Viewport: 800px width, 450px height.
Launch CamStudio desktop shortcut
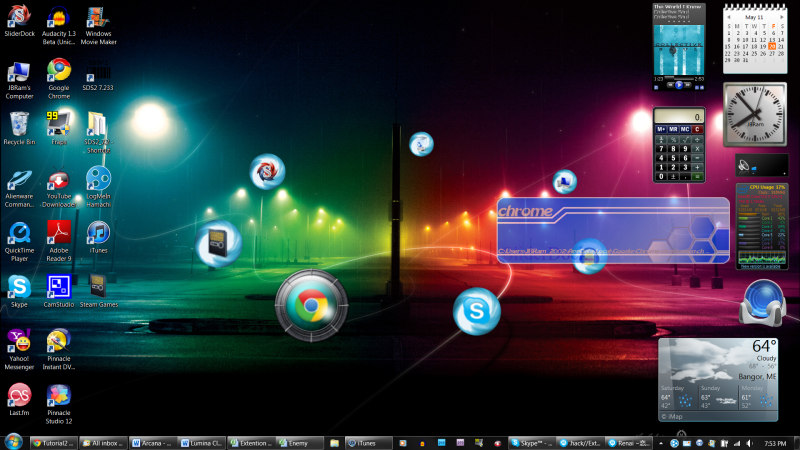(59, 291)
